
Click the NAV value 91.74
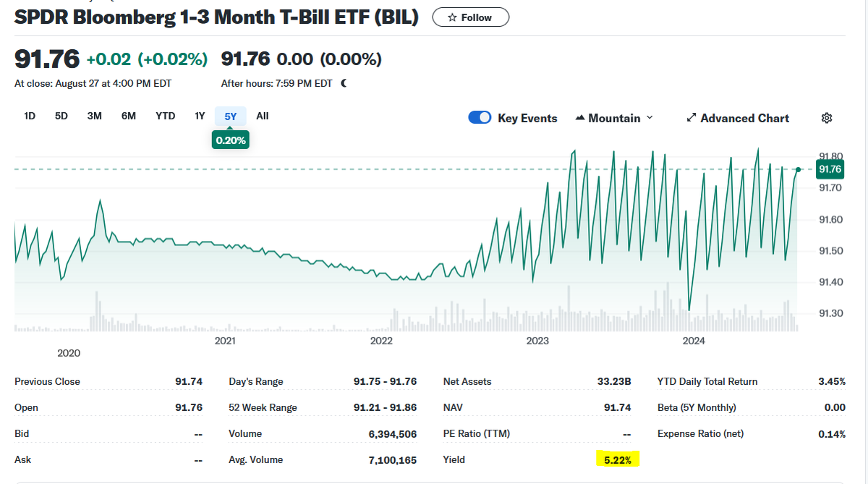tap(617, 407)
